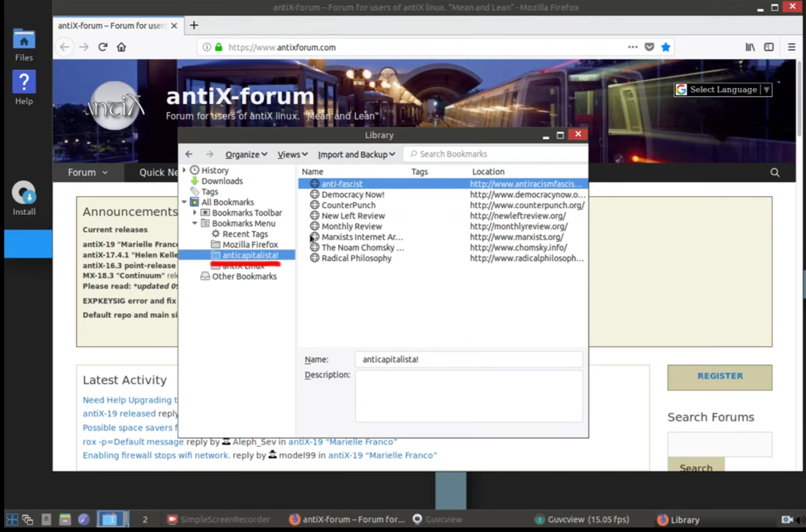Sort by the Location column header
Screen dimensions: 806x532
tap(488, 171)
